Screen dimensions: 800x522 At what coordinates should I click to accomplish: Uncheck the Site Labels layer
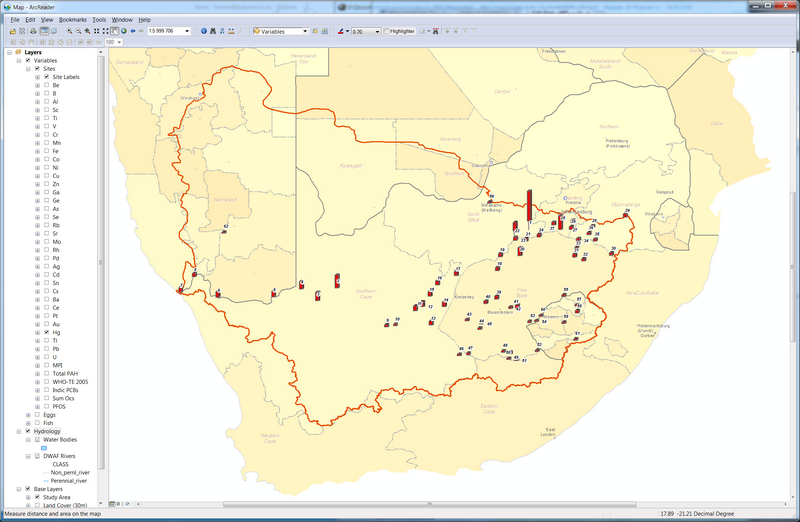46,77
